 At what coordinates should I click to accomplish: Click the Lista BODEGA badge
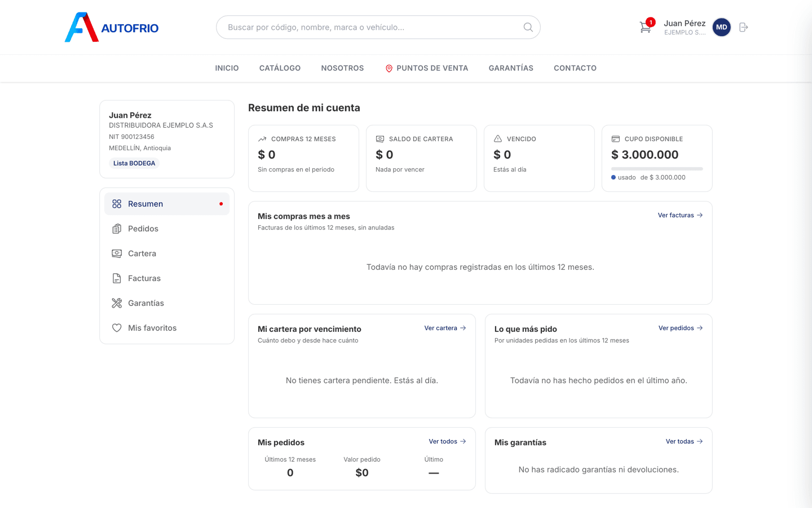134,163
